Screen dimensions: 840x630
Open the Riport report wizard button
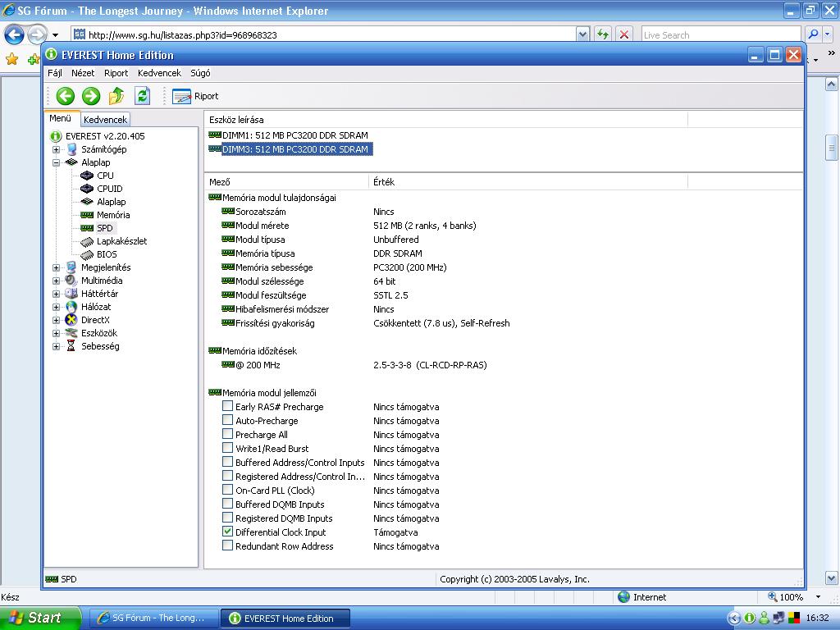[195, 96]
